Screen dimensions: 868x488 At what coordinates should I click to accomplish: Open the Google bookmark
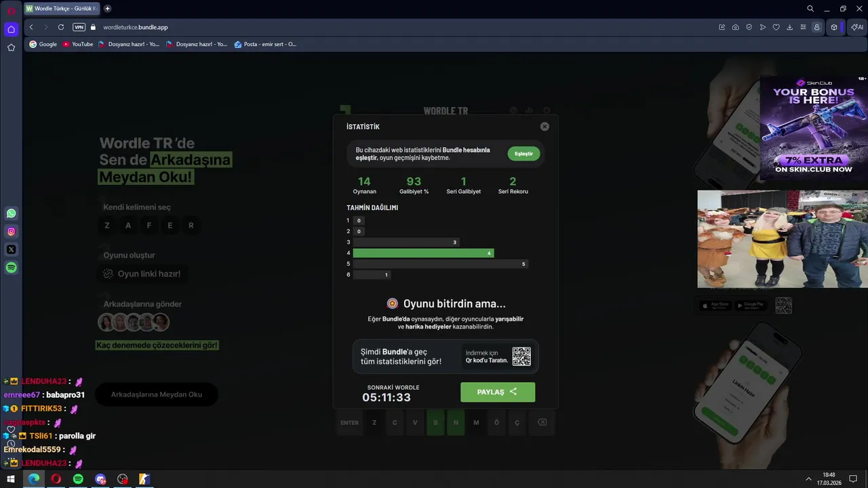click(x=43, y=44)
